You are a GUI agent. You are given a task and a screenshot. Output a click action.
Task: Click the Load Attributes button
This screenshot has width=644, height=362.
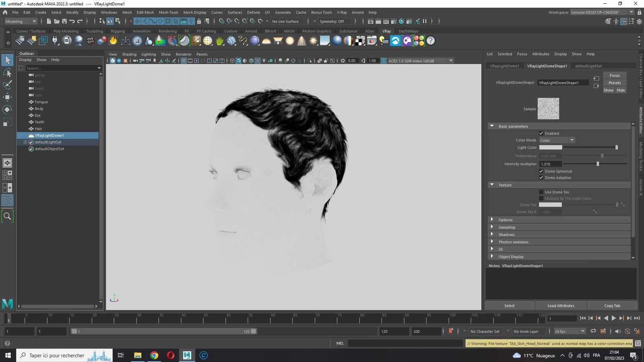561,306
